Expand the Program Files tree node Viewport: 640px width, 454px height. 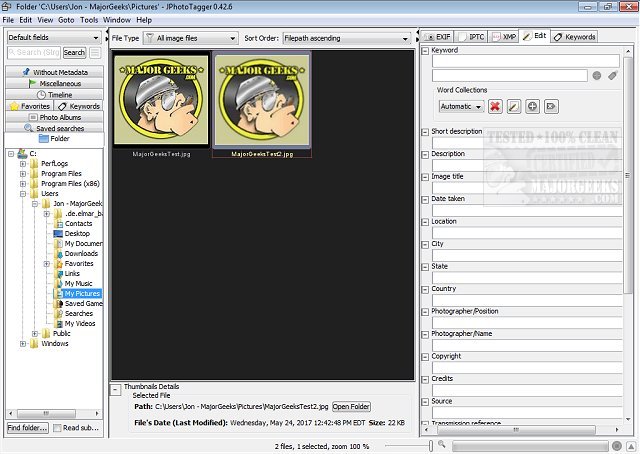click(x=23, y=172)
